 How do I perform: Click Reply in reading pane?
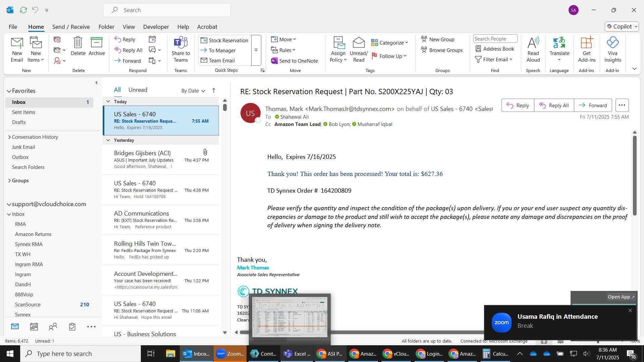pos(518,105)
